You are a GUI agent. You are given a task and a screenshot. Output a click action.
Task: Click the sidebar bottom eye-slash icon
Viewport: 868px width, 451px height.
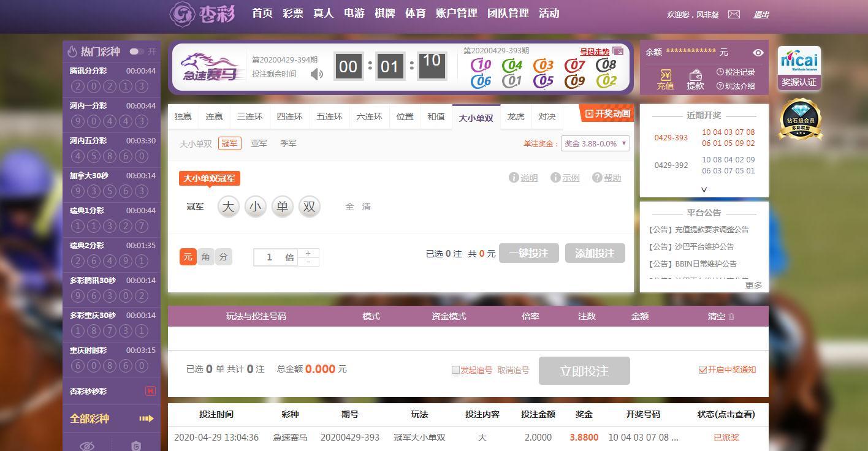click(87, 445)
